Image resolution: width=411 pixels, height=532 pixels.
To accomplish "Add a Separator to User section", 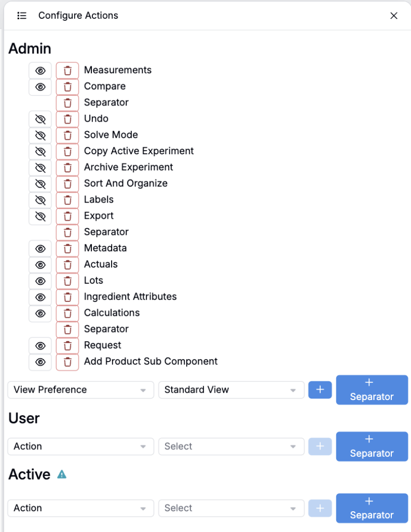I will (x=372, y=446).
